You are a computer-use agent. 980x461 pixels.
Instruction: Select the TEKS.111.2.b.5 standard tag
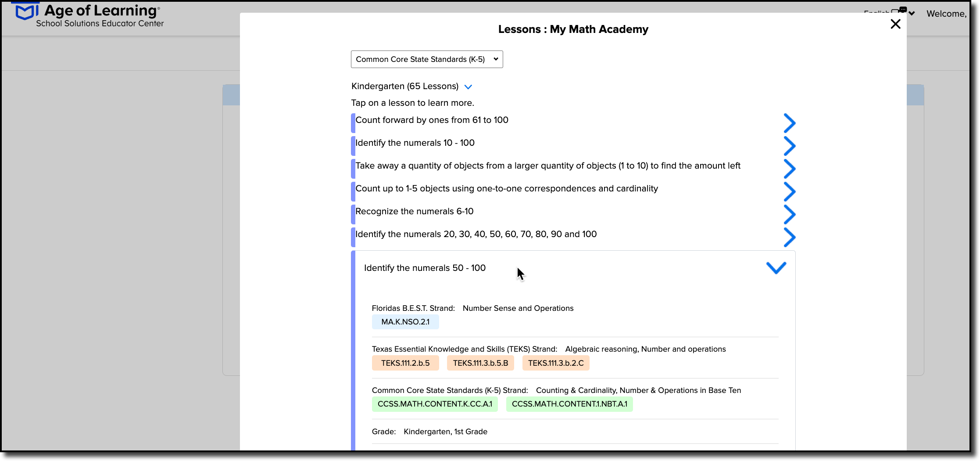click(405, 363)
